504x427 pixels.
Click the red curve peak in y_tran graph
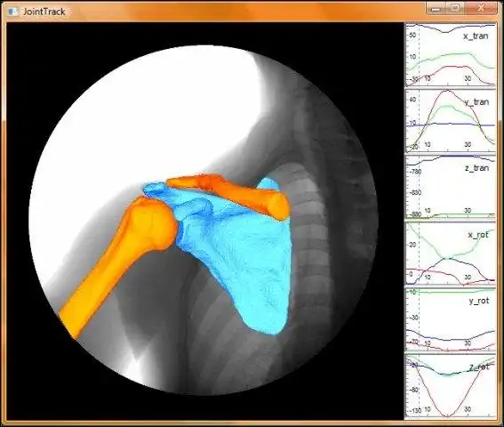click(x=447, y=91)
